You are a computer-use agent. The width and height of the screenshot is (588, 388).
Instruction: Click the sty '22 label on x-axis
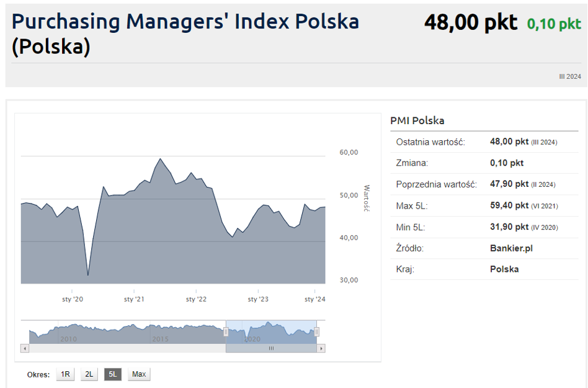[x=196, y=299]
